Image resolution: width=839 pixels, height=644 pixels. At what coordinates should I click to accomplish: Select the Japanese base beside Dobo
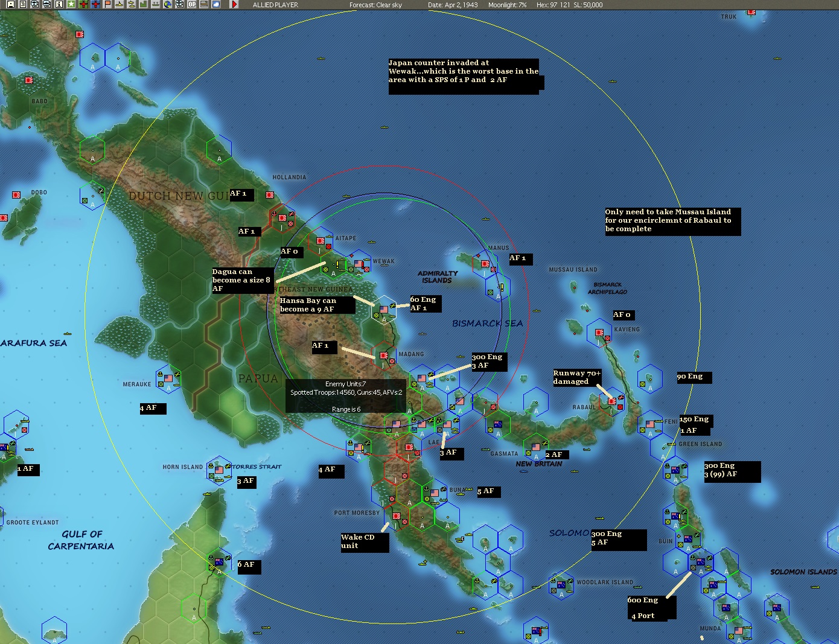click(x=16, y=195)
